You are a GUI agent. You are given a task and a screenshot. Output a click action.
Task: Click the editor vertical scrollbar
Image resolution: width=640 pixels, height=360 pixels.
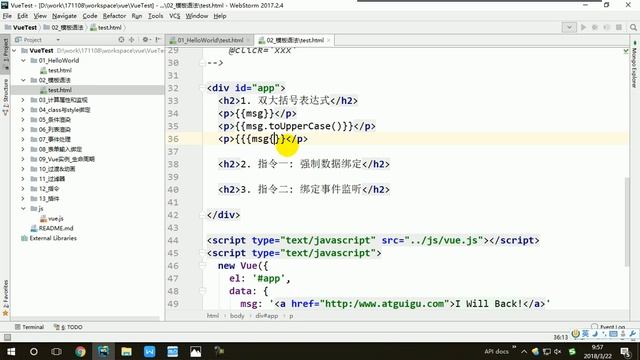pos(627,222)
